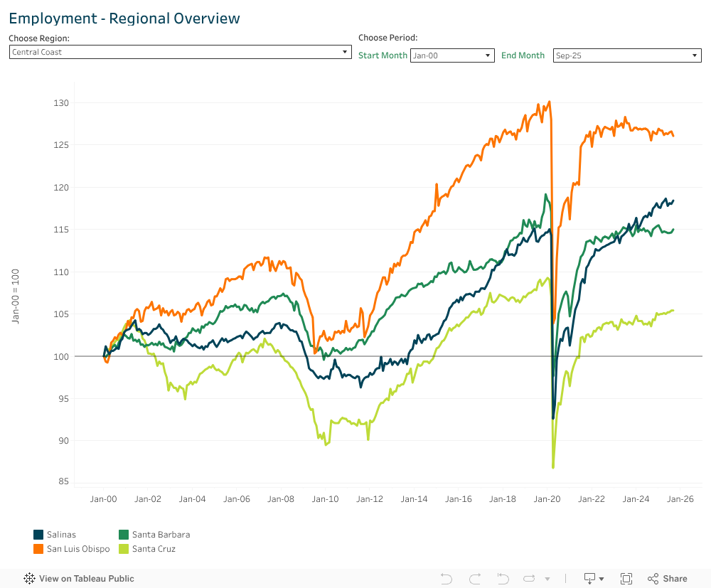Open View on Tableau Public link
711x588 pixels.
pos(86,579)
